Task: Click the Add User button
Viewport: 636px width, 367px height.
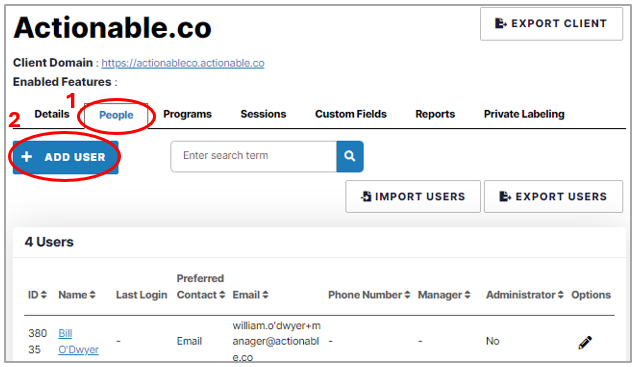Action: point(66,157)
